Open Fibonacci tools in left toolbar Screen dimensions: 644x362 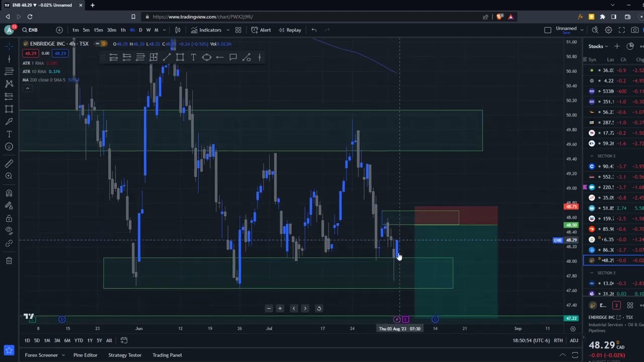(9, 71)
